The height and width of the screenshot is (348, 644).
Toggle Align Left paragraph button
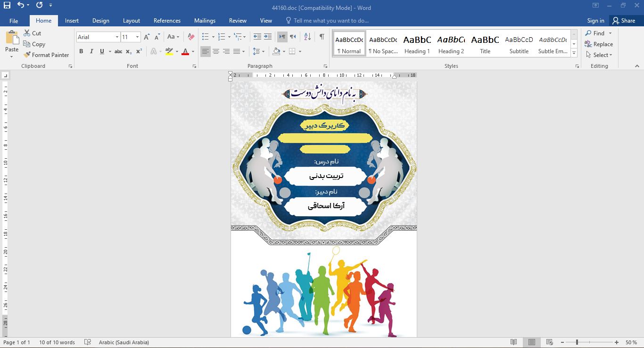[206, 51]
